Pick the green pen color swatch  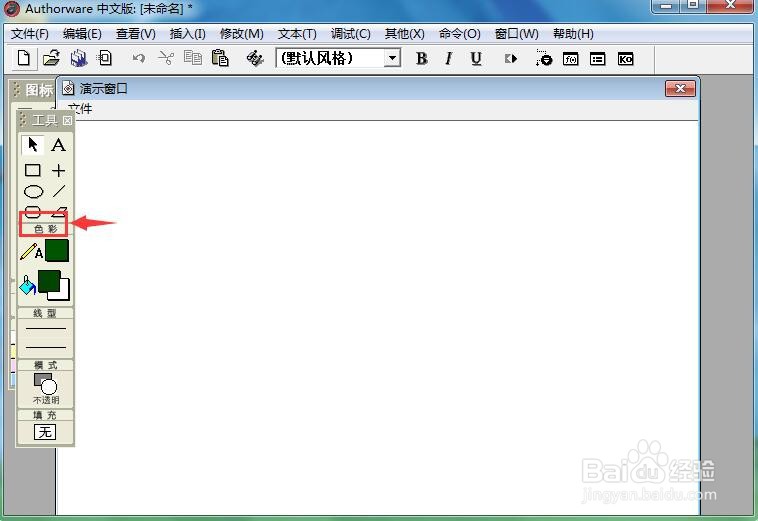click(57, 250)
